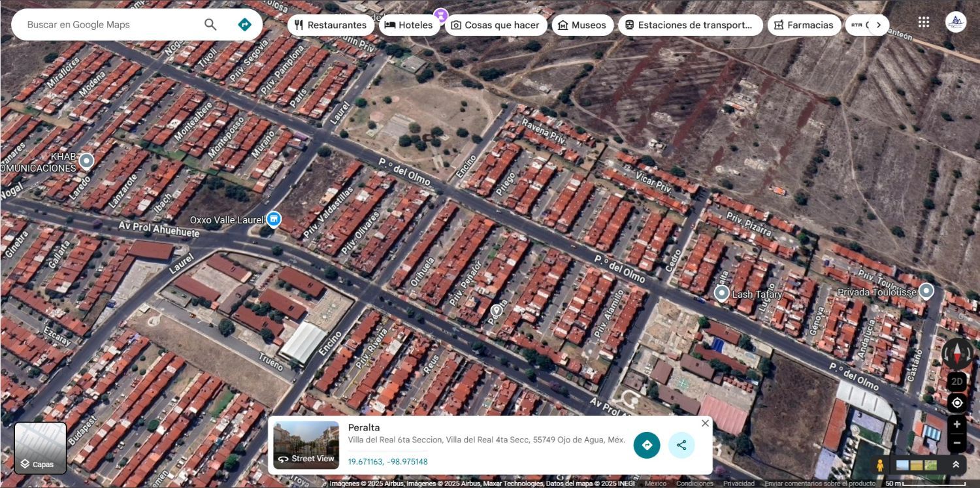Click the Priv. Olivares street label

(x=360, y=233)
